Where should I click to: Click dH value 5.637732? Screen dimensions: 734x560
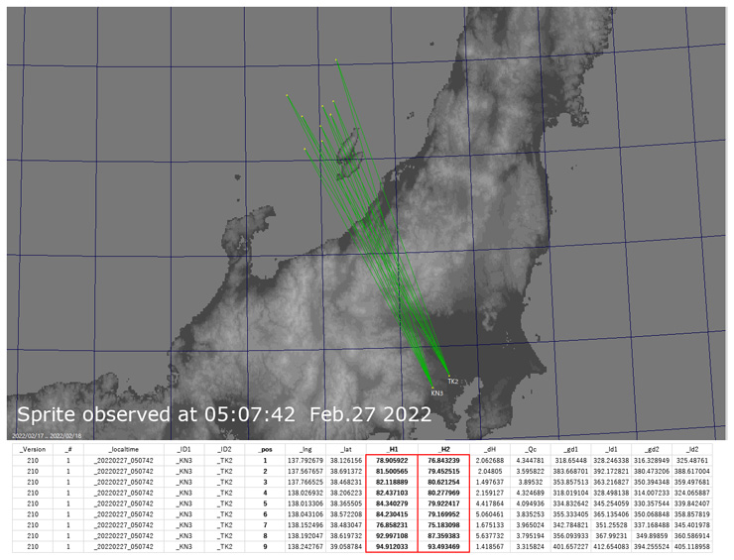coord(490,536)
